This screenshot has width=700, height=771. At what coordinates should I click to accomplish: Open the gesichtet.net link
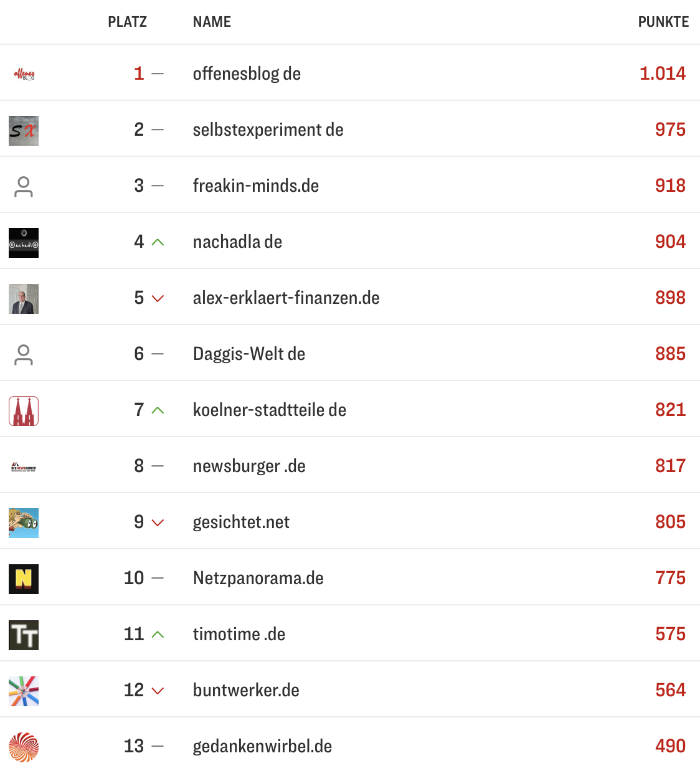pos(240,523)
